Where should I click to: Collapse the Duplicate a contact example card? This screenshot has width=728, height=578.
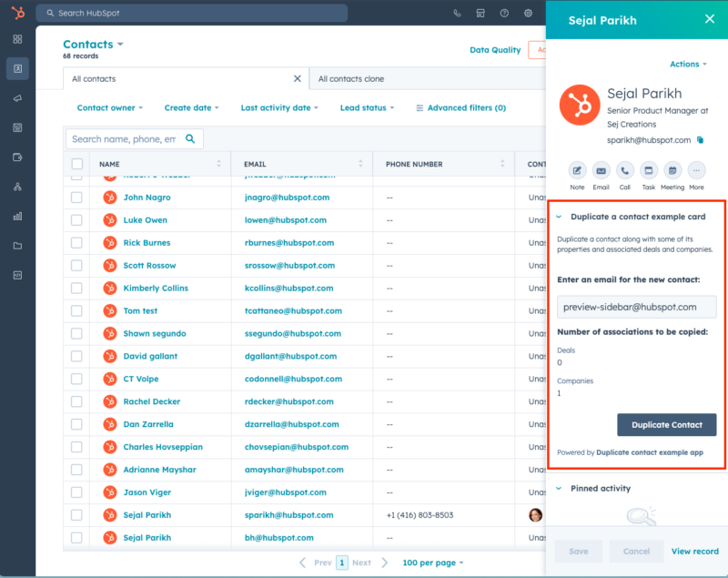[x=559, y=217]
